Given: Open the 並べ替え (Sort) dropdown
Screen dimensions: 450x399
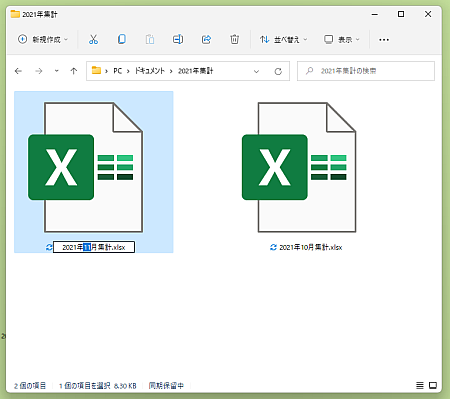Looking at the screenshot, I should click(x=283, y=40).
